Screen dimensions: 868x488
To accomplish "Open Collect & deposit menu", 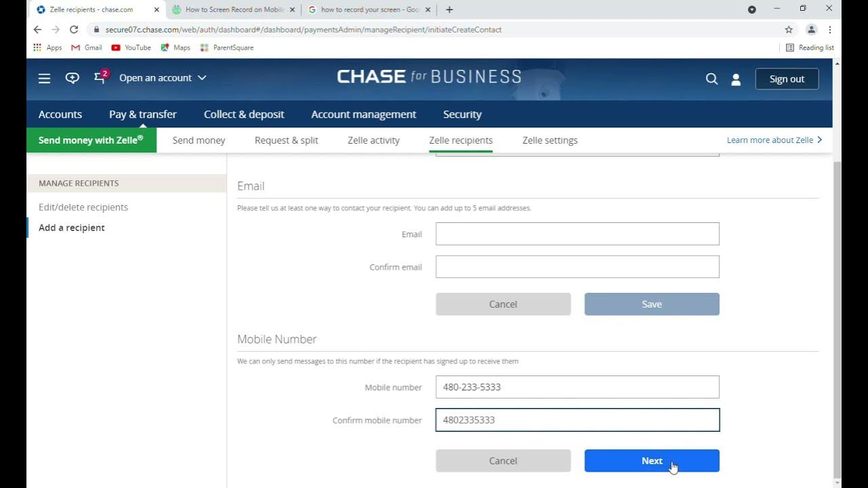I will [x=244, y=115].
